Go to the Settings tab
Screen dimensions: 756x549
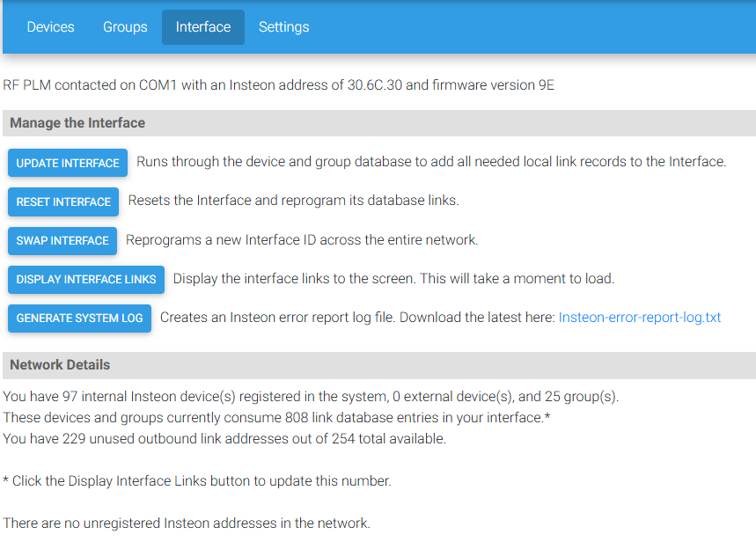(x=284, y=27)
